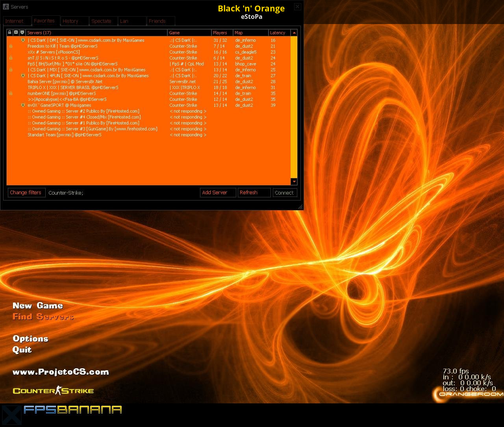Select Bahia Server [pw:mix] row
This screenshot has height=427, width=504.
tap(148, 82)
